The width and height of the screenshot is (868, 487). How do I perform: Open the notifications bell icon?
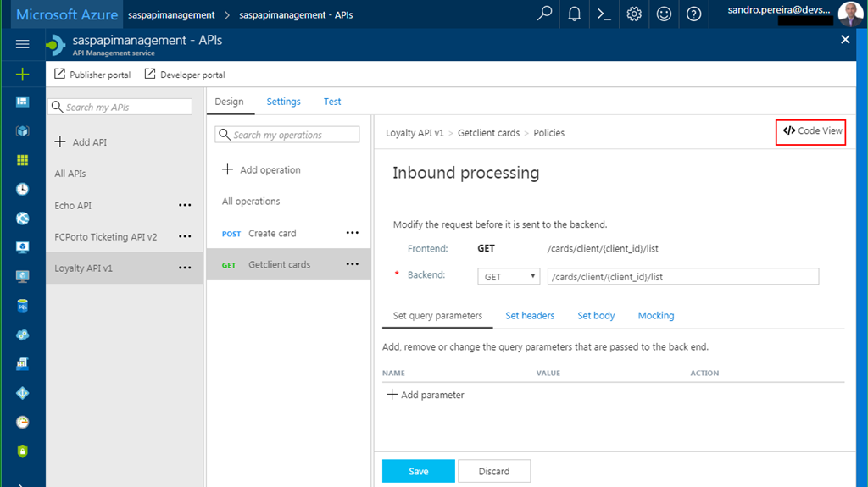point(575,14)
